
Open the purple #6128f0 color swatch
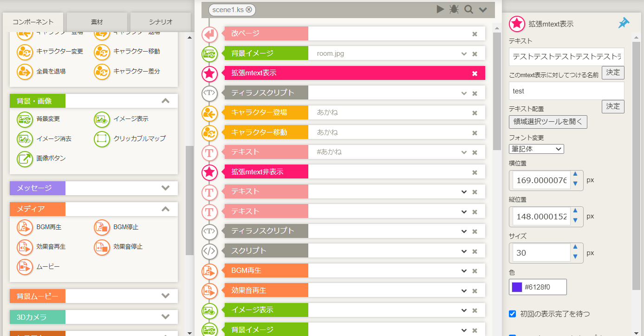pyautogui.click(x=517, y=287)
